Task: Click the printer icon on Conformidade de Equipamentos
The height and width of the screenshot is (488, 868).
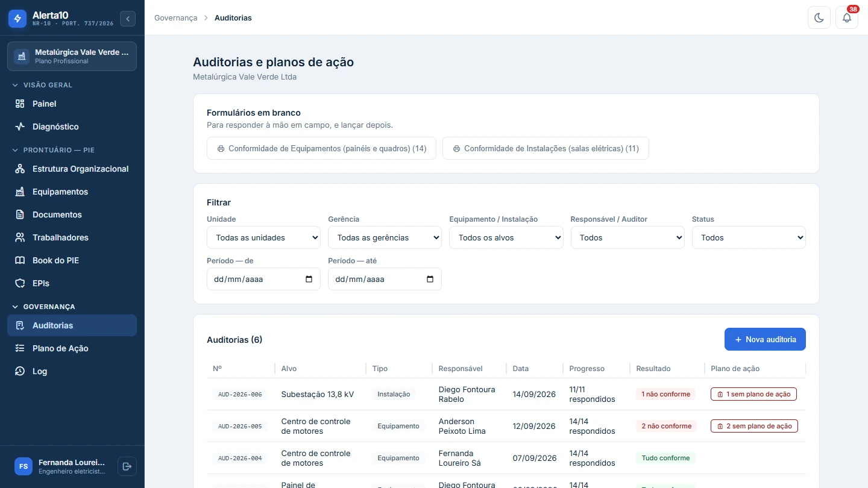Action: pos(221,149)
